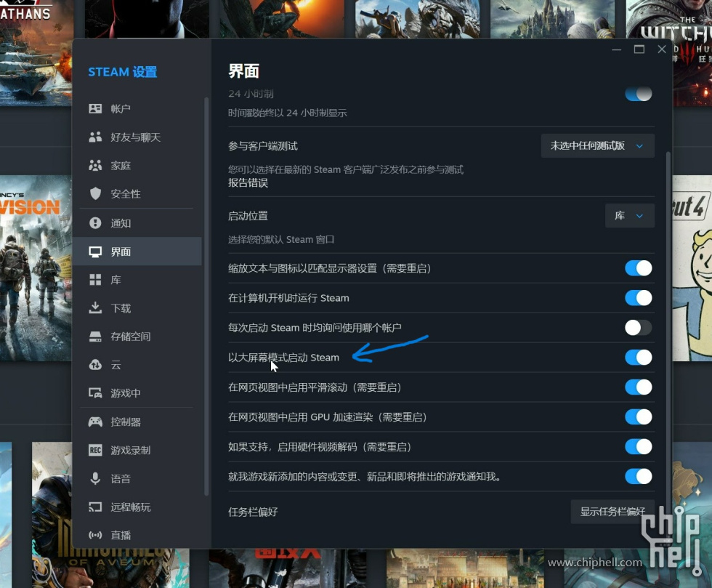Open 存储空间 settings section

(x=137, y=337)
